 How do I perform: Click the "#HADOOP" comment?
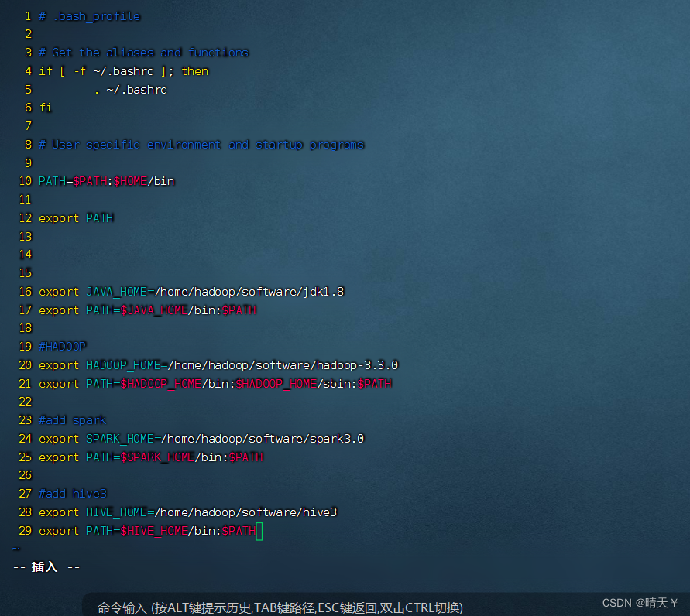(62, 346)
